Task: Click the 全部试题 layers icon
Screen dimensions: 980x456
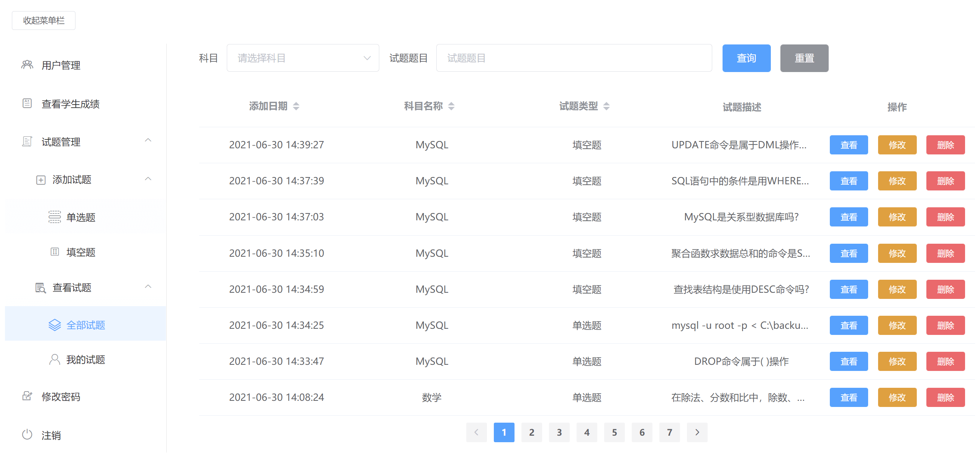Action: click(x=55, y=325)
